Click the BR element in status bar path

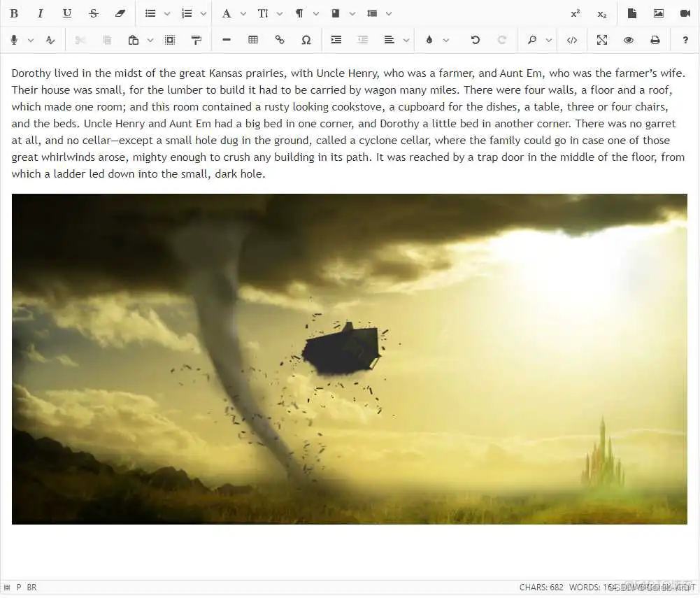tap(32, 588)
